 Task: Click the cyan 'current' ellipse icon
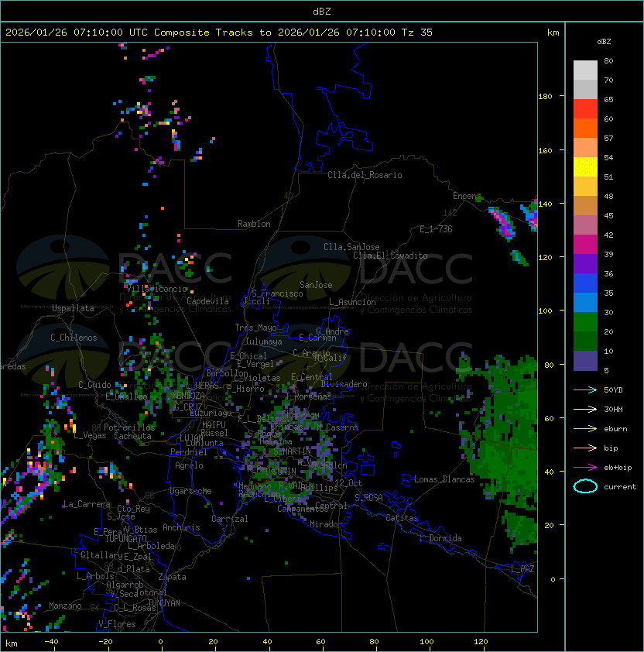585,486
